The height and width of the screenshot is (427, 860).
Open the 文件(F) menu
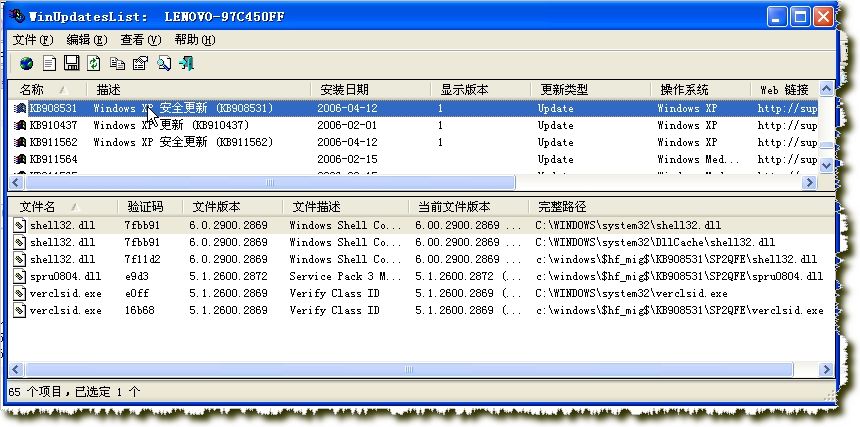tap(33, 40)
